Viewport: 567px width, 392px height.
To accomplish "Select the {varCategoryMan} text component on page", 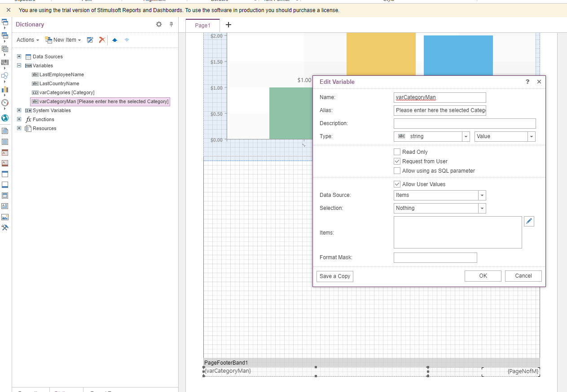I will click(316, 371).
